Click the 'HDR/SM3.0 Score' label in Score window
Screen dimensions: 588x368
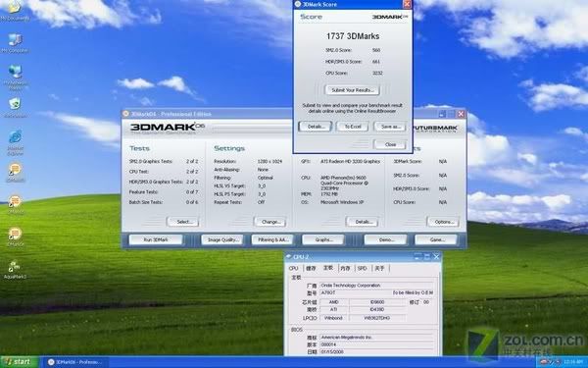click(344, 62)
